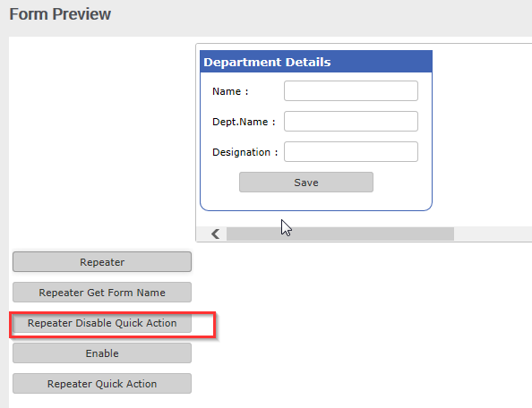Select the Designation text field
Image resolution: width=532 pixels, height=408 pixels.
(x=351, y=152)
